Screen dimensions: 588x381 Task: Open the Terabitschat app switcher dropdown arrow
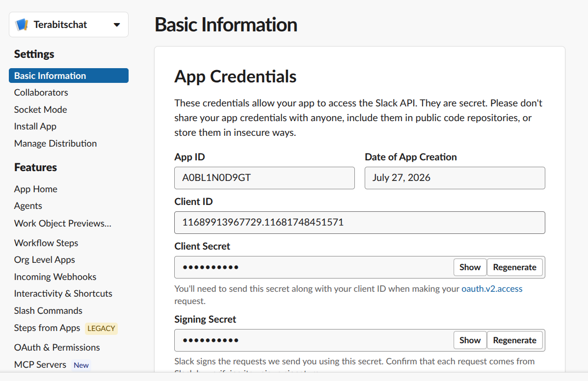[117, 25]
